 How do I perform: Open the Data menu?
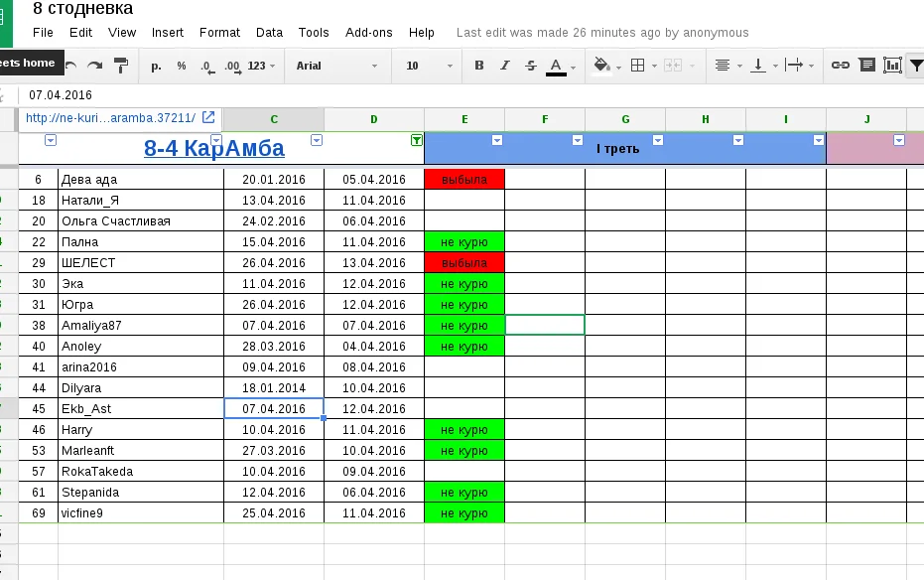click(269, 32)
